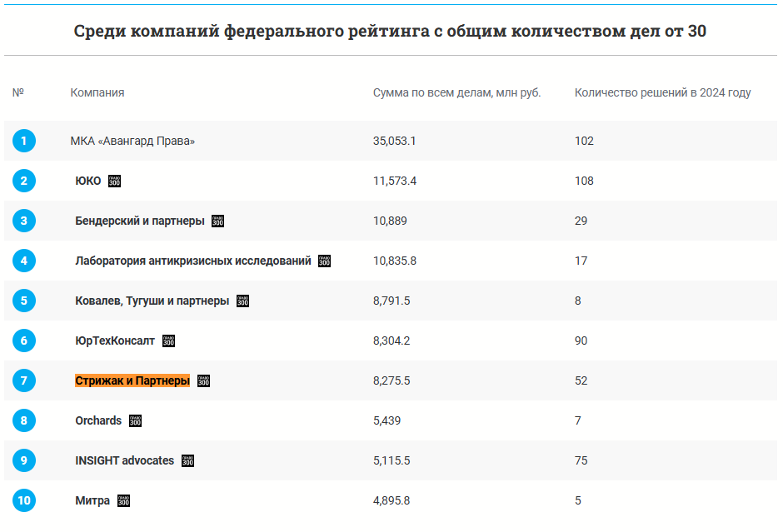The width and height of the screenshot is (783, 532).
Task: Click the decisions count 75
Action: click(x=581, y=460)
